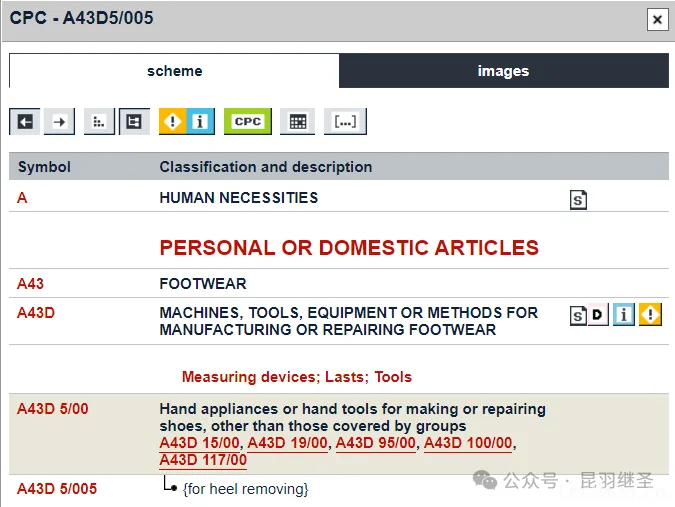Click the green CPC button
The image size is (675, 507).
point(247,121)
